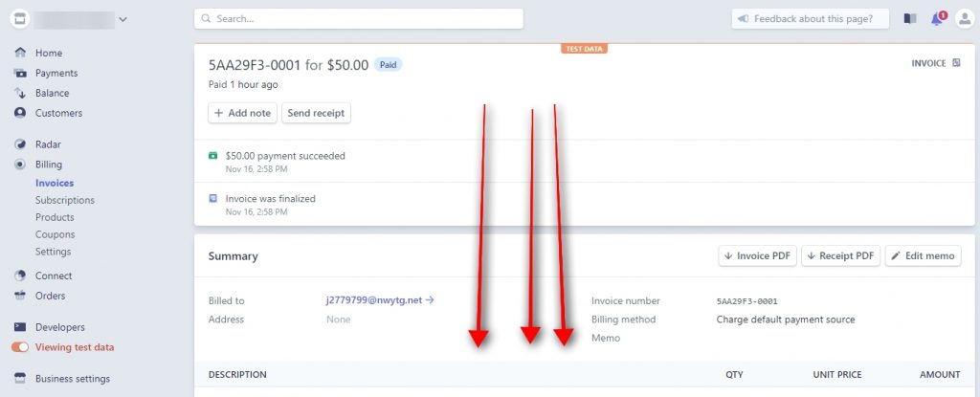Go to Products in sidebar
This screenshot has width=980, height=397.
(55, 217)
